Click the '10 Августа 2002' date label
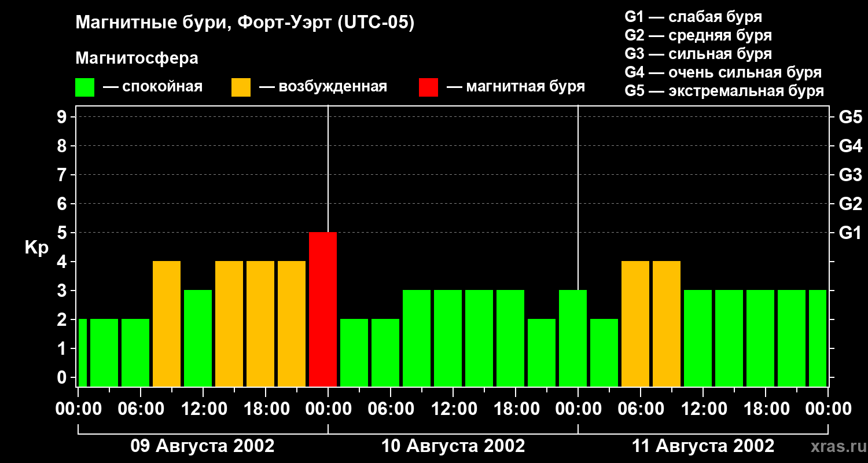The width and height of the screenshot is (868, 463). pos(453,446)
